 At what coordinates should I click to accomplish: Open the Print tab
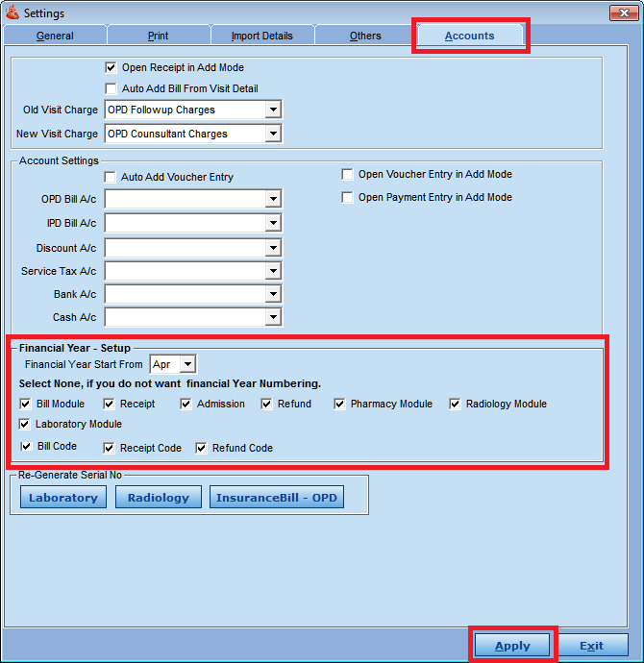pos(159,36)
